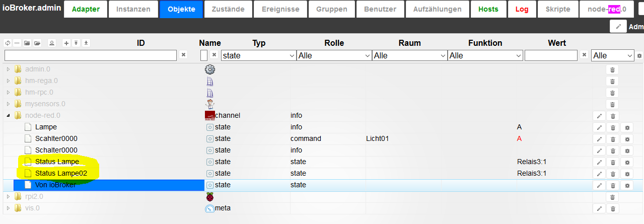Open the Skripte tab
Screen dimensions: 644x224
point(558,9)
